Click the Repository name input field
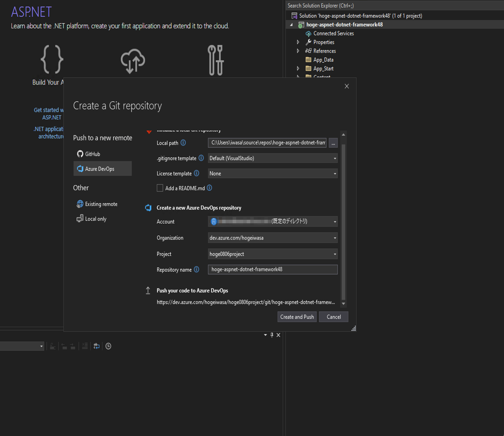 point(273,269)
